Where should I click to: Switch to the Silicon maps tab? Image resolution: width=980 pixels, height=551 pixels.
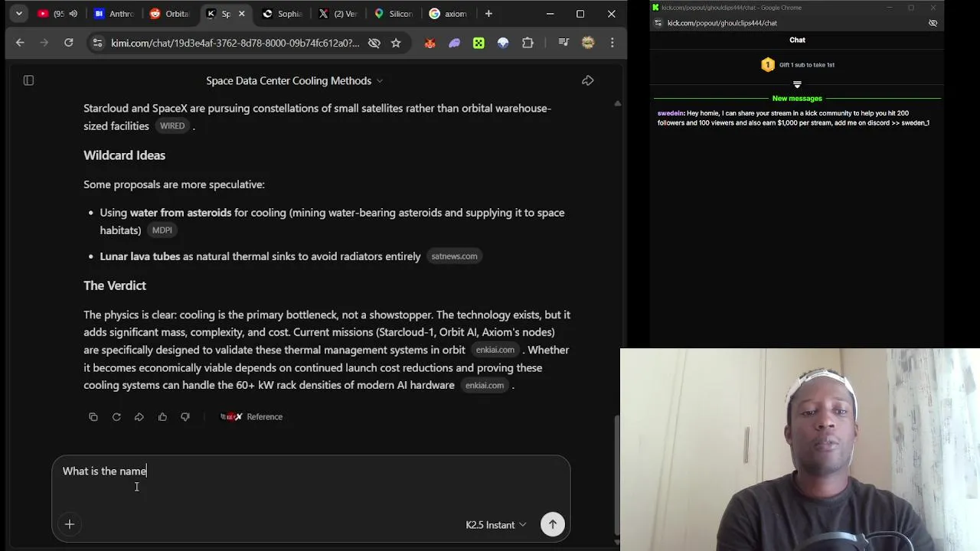[394, 13]
